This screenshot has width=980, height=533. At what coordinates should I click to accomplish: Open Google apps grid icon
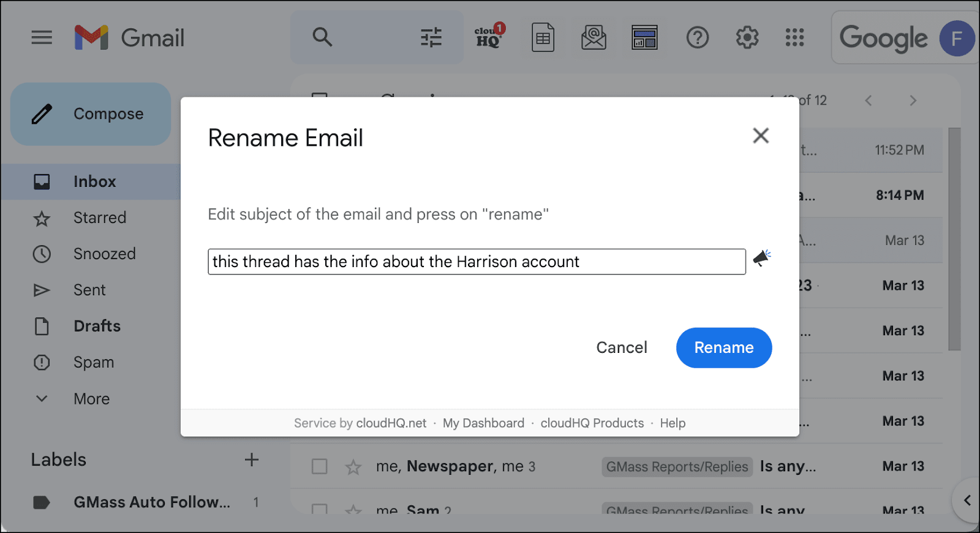coord(794,38)
